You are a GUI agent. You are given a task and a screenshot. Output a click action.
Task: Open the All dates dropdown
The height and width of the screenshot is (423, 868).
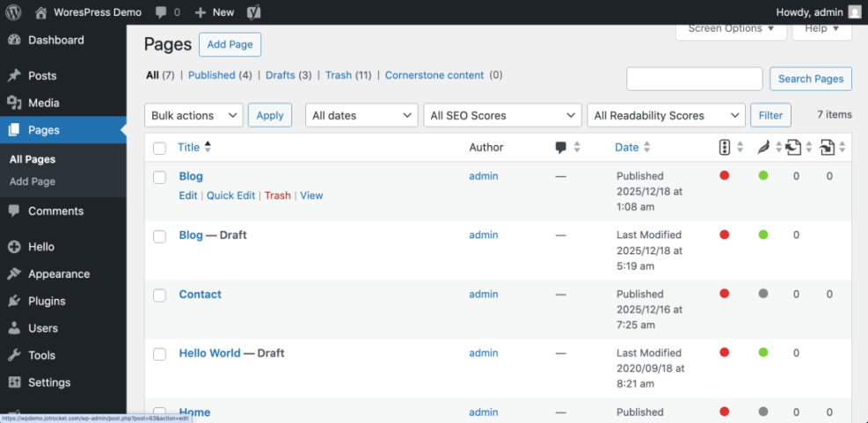tap(361, 115)
